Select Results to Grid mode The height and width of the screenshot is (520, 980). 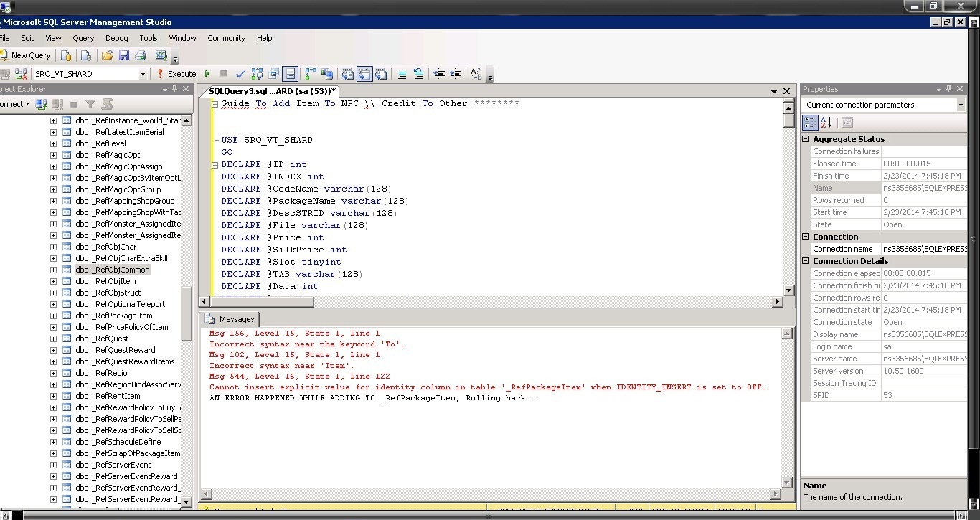[364, 74]
